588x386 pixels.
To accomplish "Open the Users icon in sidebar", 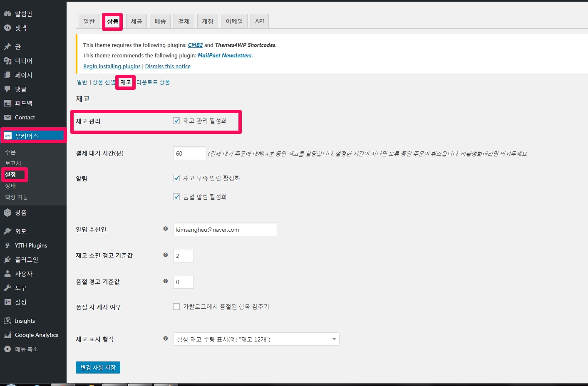I will pyautogui.click(x=7, y=274).
